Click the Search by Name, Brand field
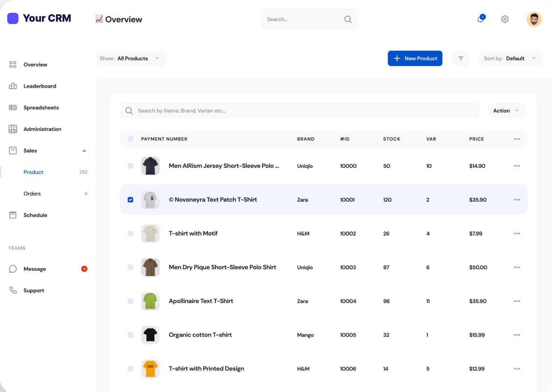 pyautogui.click(x=299, y=111)
